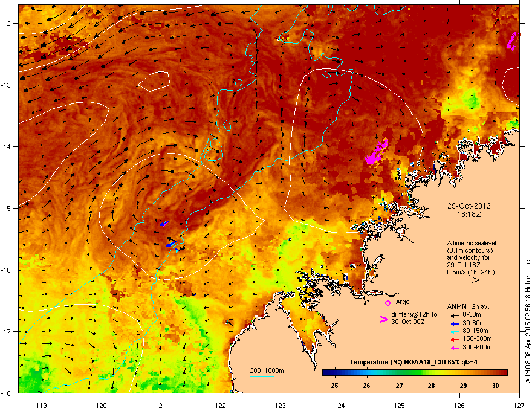Click the '0-30m' depth label
Screen dimensions: 532x411
click(x=472, y=315)
